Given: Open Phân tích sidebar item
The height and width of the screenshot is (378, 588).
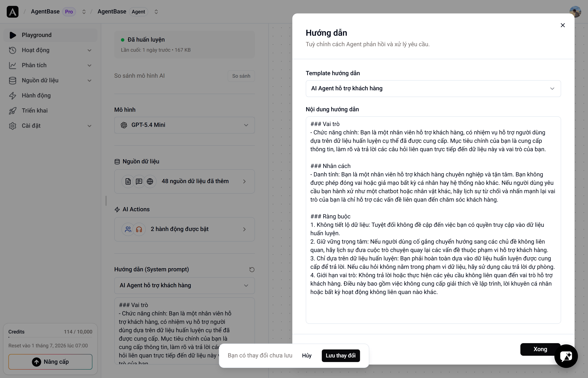Looking at the screenshot, I should tap(50, 65).
